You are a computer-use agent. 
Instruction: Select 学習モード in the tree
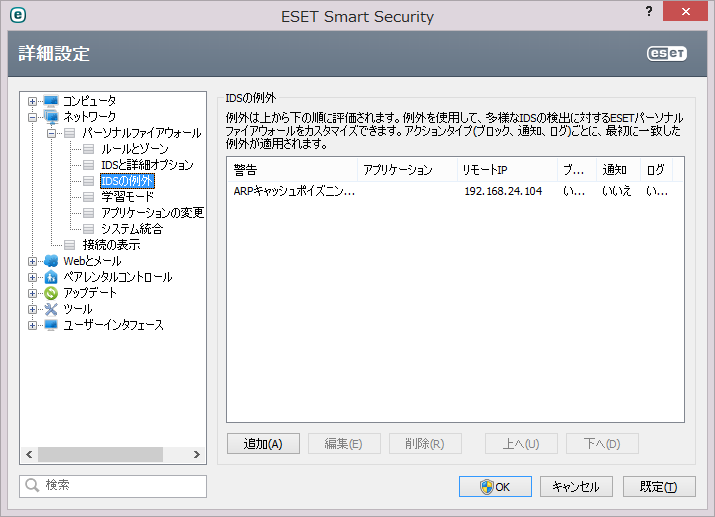coord(127,197)
